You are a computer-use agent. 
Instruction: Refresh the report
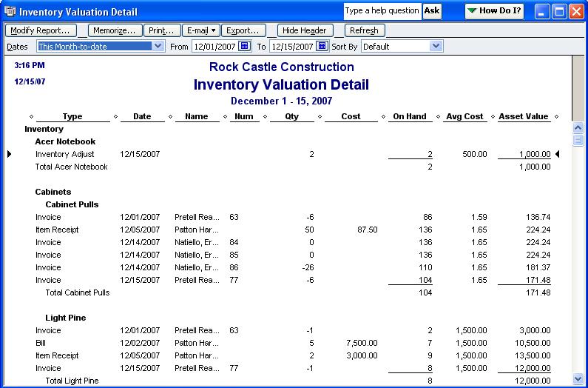tap(364, 30)
